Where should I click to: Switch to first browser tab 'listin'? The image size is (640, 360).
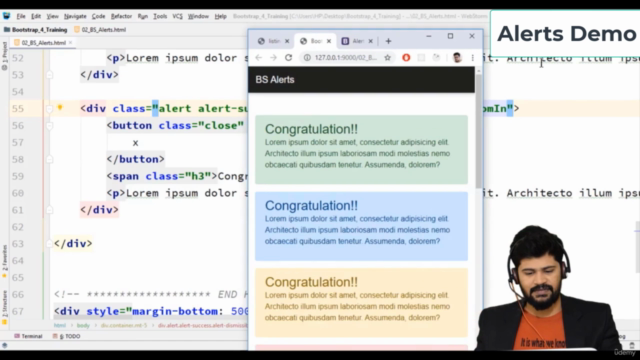[270, 41]
